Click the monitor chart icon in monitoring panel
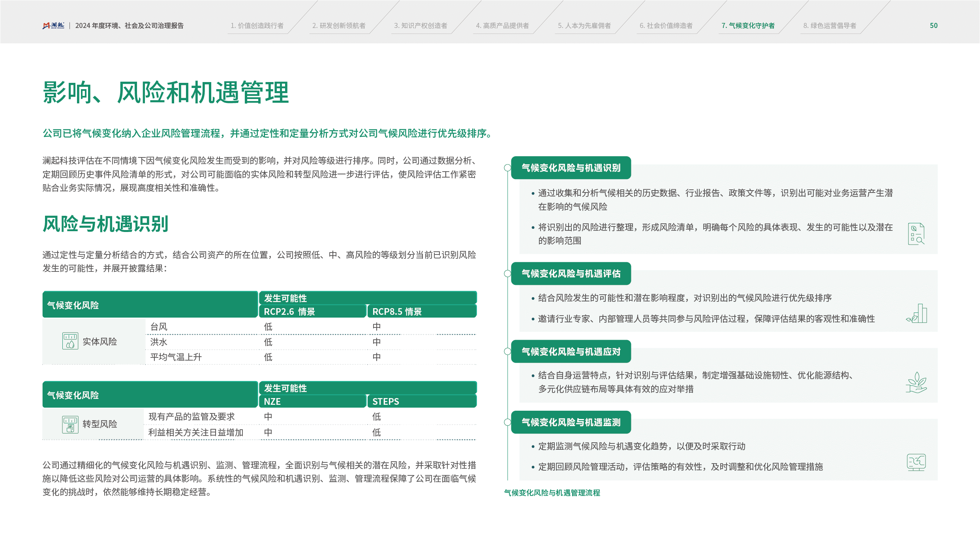Screen dimensions: 980x548 [x=916, y=462]
